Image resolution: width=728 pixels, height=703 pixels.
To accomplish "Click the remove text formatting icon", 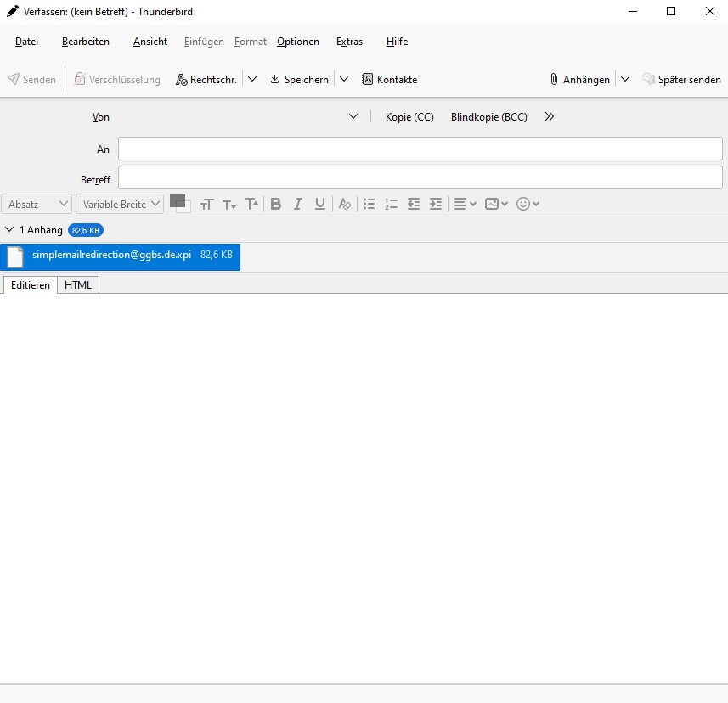I will pyautogui.click(x=344, y=204).
